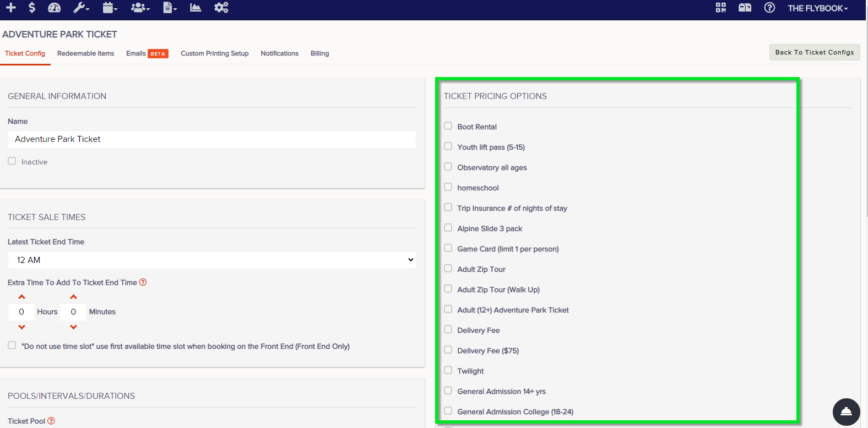868x428 pixels.
Task: Check Alpine Slide 3 pack option
Action: pyautogui.click(x=448, y=228)
